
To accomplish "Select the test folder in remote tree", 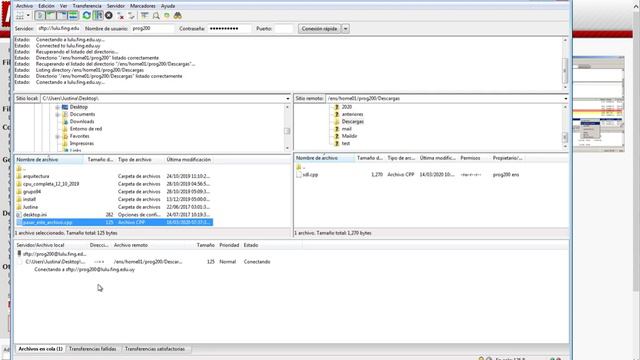I will 346,144.
